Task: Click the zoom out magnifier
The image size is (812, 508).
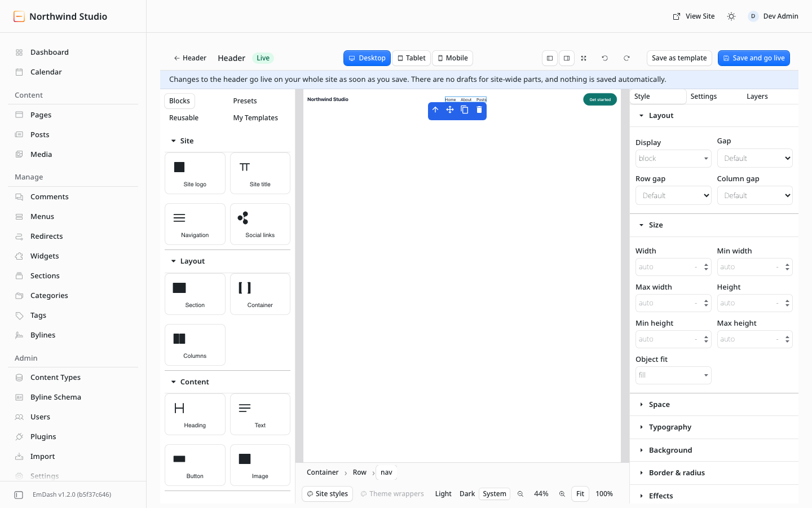Action: 520,494
